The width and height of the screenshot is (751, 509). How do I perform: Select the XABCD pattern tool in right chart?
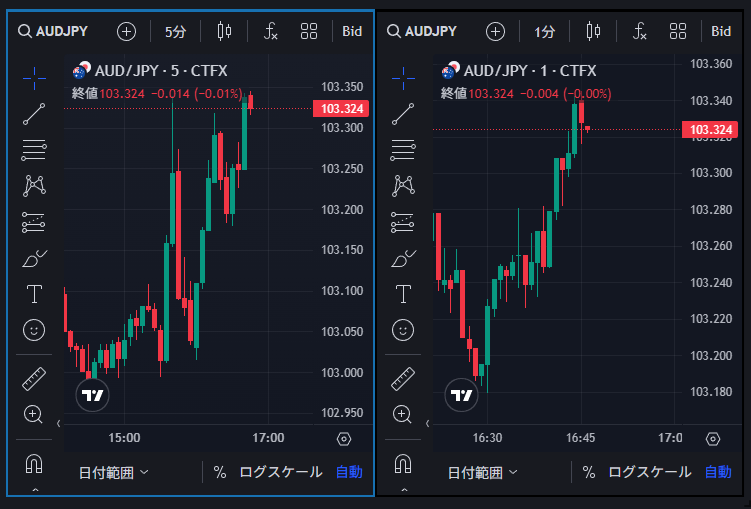tap(403, 185)
